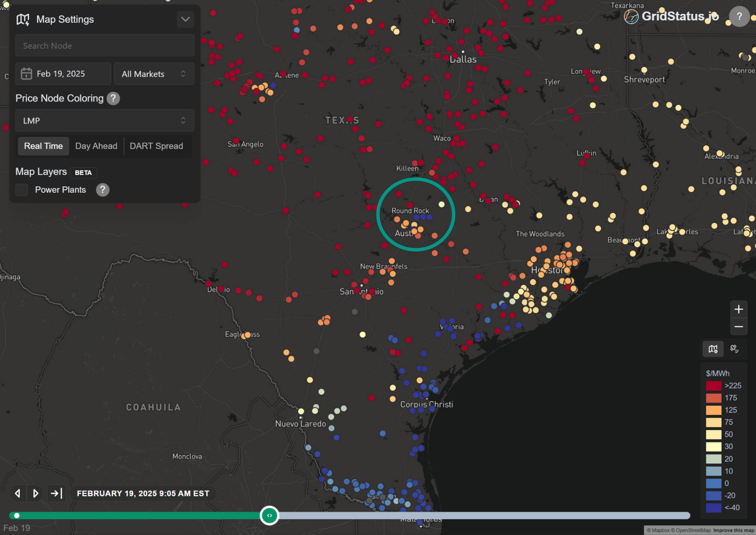Viewport: 756px width, 535px height.
Task: Click Power Plants info question mark
Action: 102,190
